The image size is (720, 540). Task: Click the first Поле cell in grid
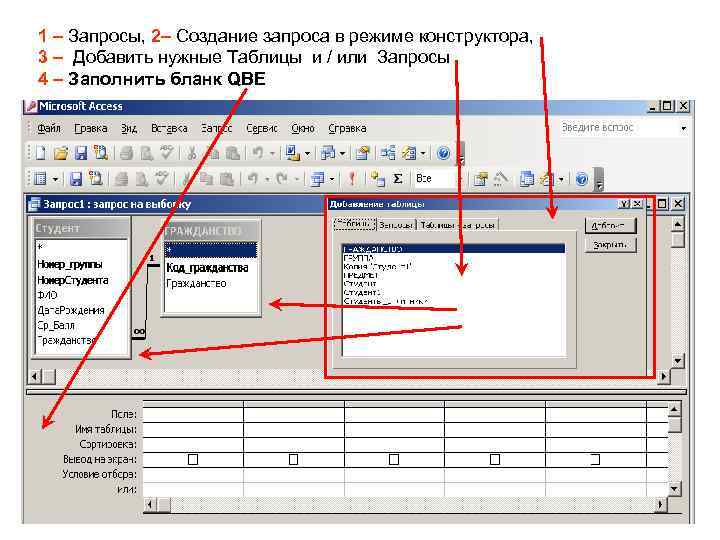click(193, 414)
